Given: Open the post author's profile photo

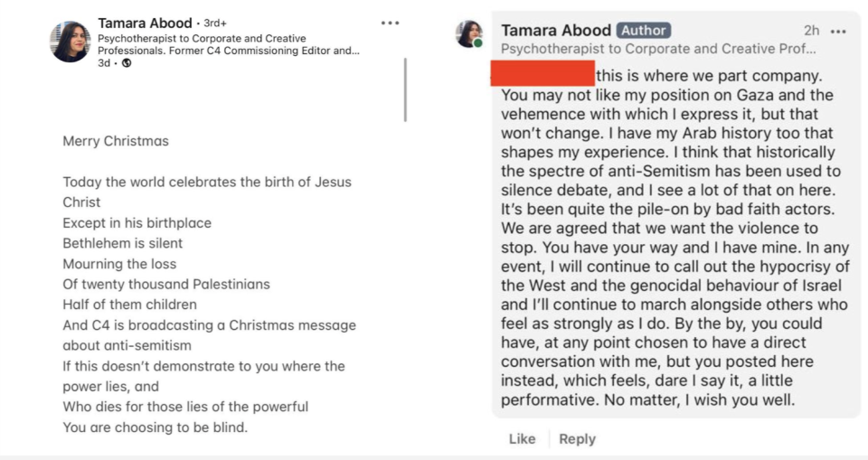Looking at the screenshot, I should 71,42.
